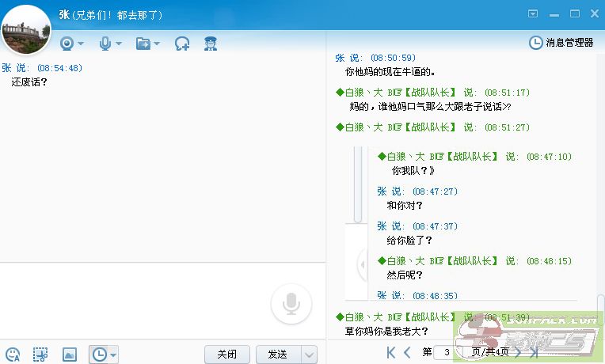The image size is (605, 364).
Task: Click the screenshot capture tool icon
Action: (40, 355)
